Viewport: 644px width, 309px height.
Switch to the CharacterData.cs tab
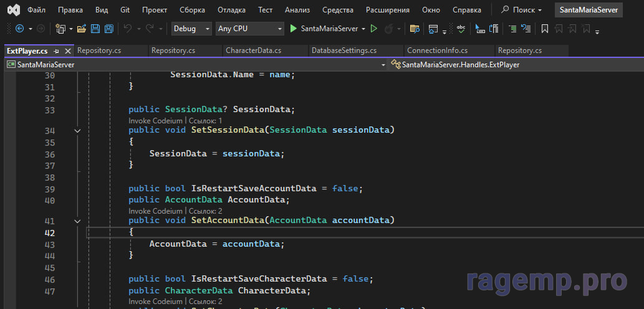(x=253, y=50)
